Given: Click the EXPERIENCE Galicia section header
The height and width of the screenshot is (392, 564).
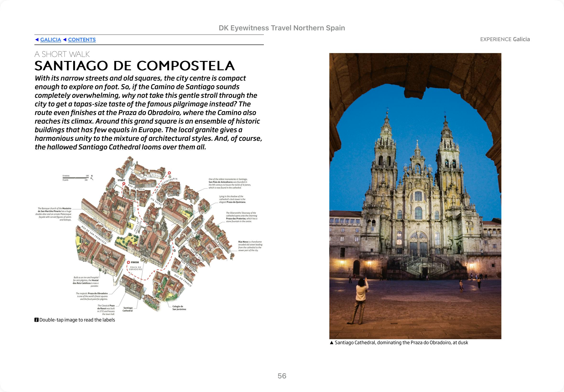Looking at the screenshot, I should pos(505,39).
